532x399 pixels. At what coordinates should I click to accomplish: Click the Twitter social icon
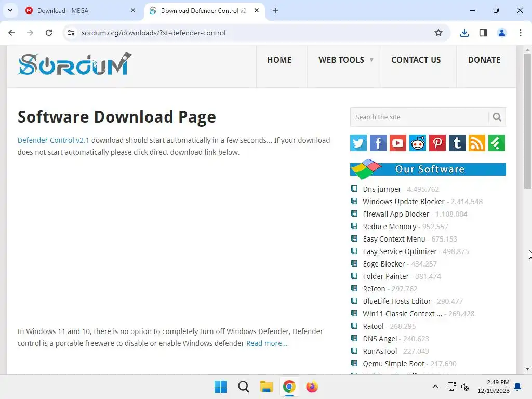[358, 143]
